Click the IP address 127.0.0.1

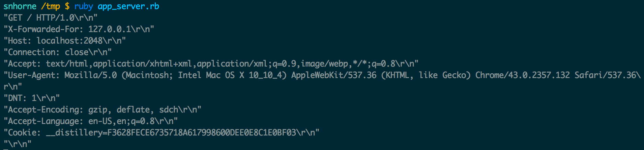tap(110, 29)
